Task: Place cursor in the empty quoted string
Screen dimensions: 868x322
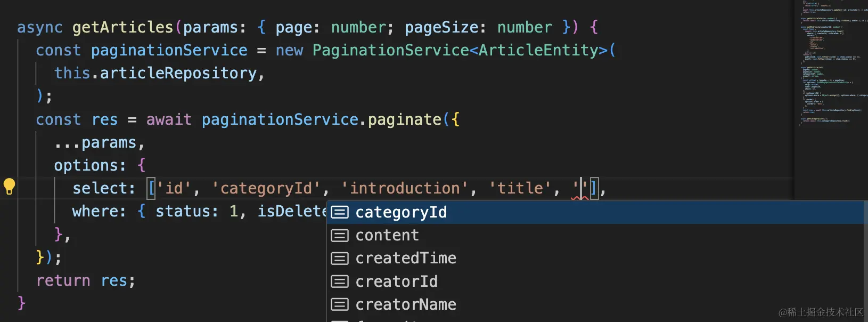Action: [x=580, y=188]
